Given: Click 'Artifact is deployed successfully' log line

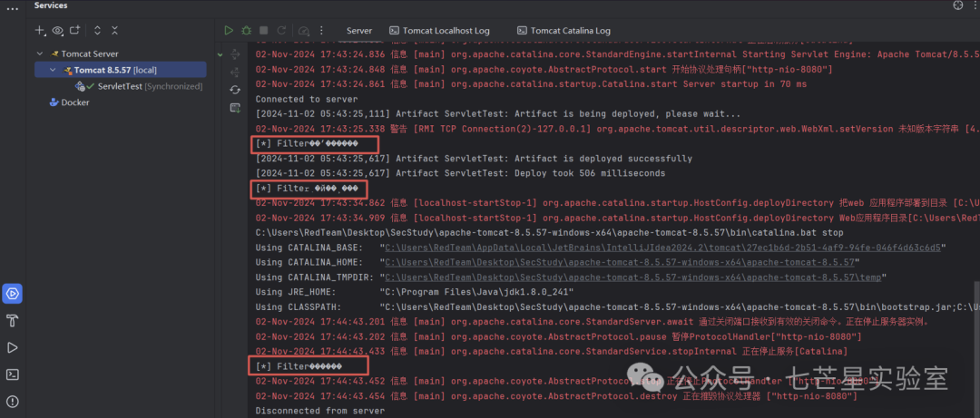Looking at the screenshot, I should 474,159.
